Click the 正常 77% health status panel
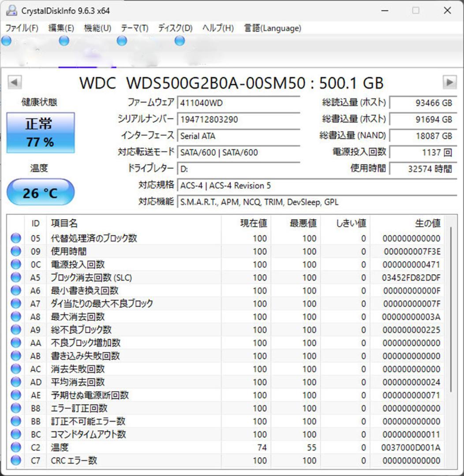 (40, 131)
